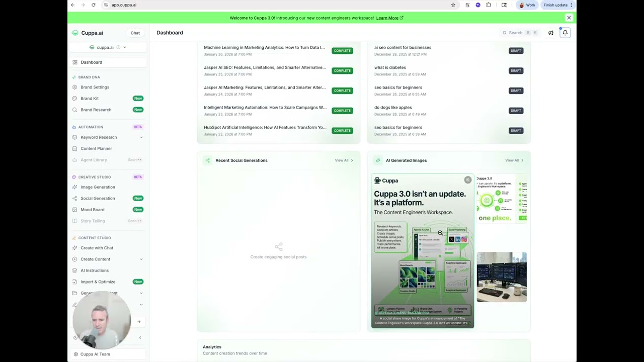Click the Brand Research magnifier icon
Viewport: 644px width, 362px height.
[x=75, y=110]
